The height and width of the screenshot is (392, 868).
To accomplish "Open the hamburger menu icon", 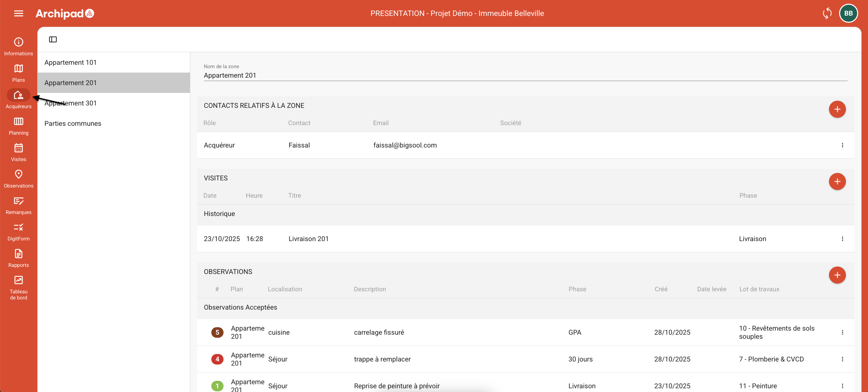I will pos(19,13).
